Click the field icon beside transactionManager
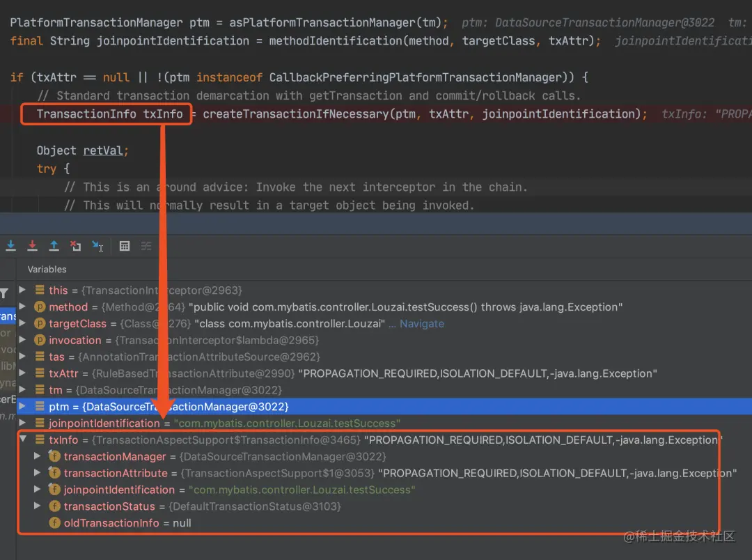The height and width of the screenshot is (560, 752). [x=55, y=456]
